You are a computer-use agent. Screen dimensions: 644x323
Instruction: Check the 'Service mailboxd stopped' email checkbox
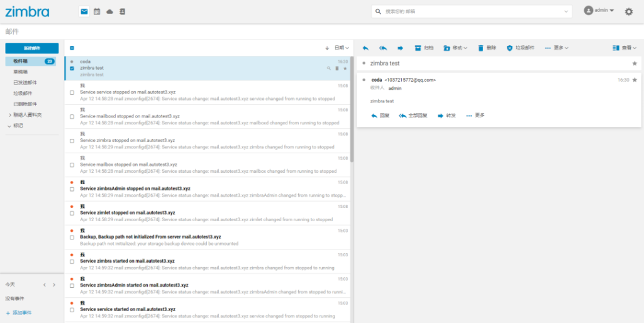click(72, 116)
